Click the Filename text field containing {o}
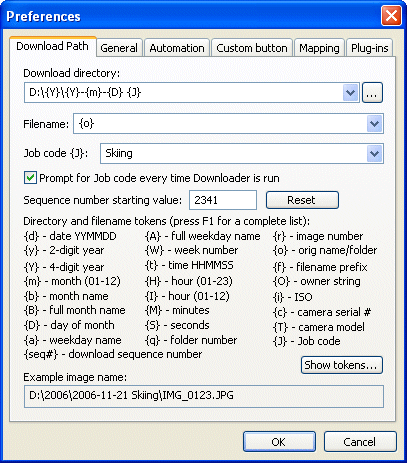Screen dimensions: 407x463 (x=220, y=124)
